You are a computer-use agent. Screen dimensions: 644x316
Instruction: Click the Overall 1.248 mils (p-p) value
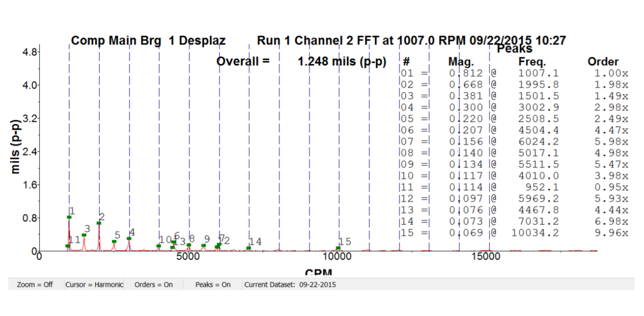click(342, 61)
